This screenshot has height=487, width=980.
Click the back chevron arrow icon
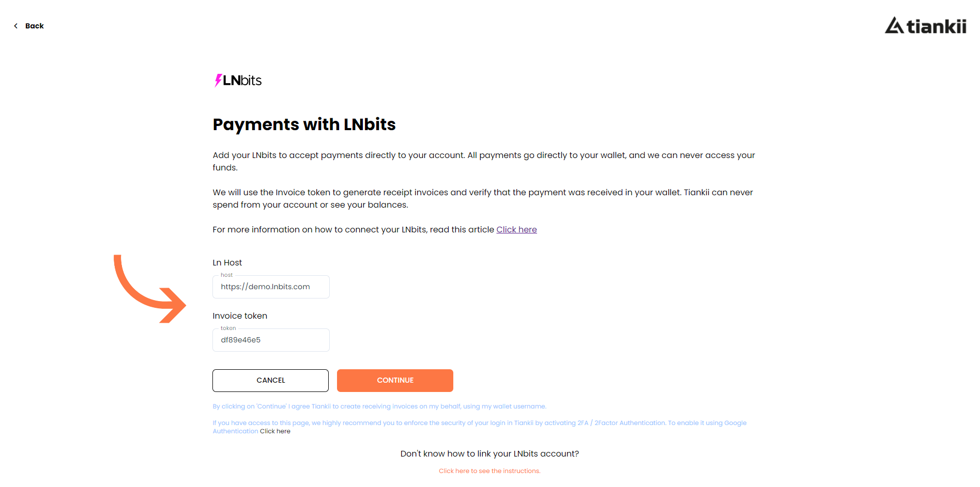pos(16,26)
